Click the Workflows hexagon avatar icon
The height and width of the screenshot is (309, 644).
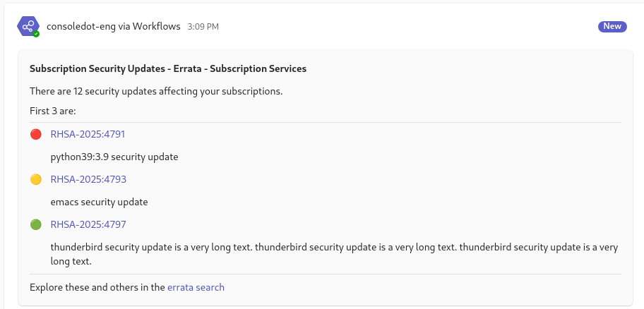[28, 26]
